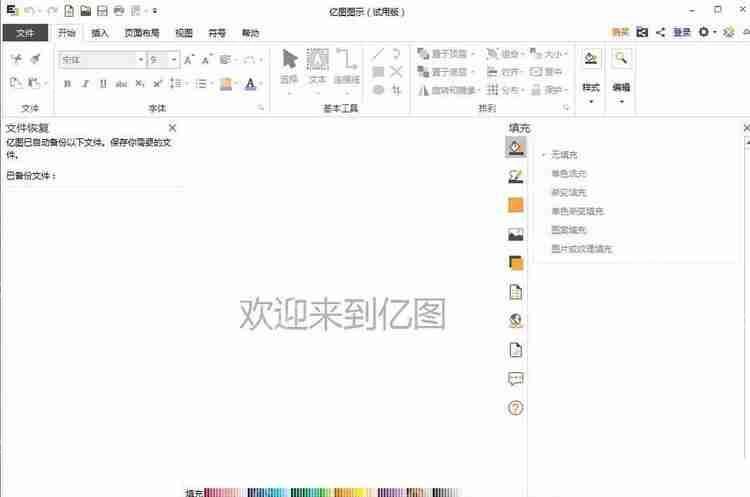Pick a color from bottom palette bar

coord(332,492)
